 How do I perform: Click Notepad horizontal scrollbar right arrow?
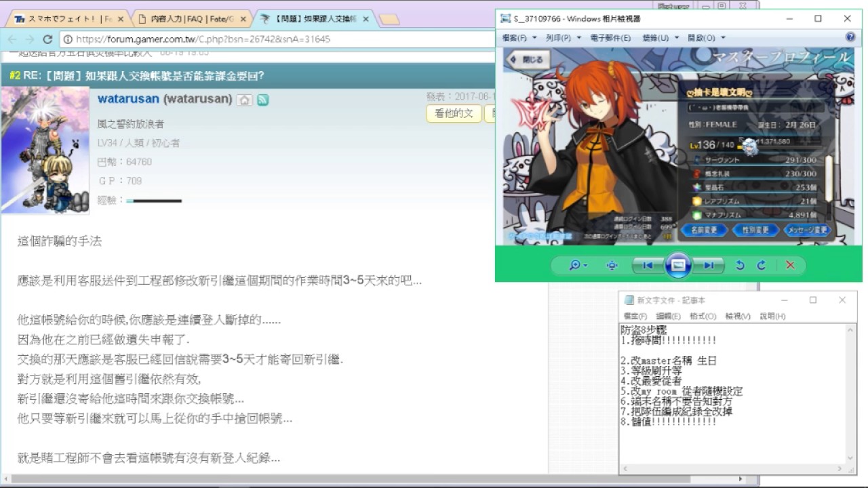(840, 469)
